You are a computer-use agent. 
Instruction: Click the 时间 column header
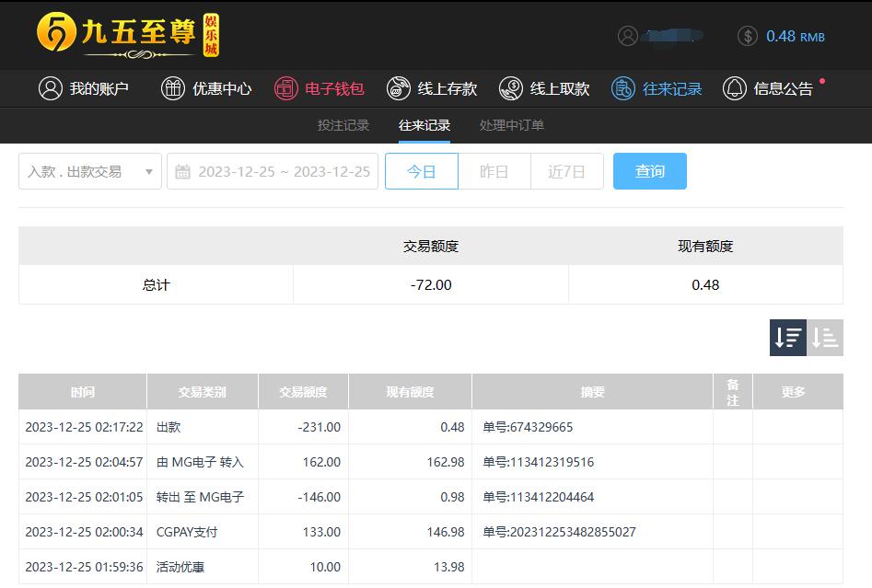[83, 392]
